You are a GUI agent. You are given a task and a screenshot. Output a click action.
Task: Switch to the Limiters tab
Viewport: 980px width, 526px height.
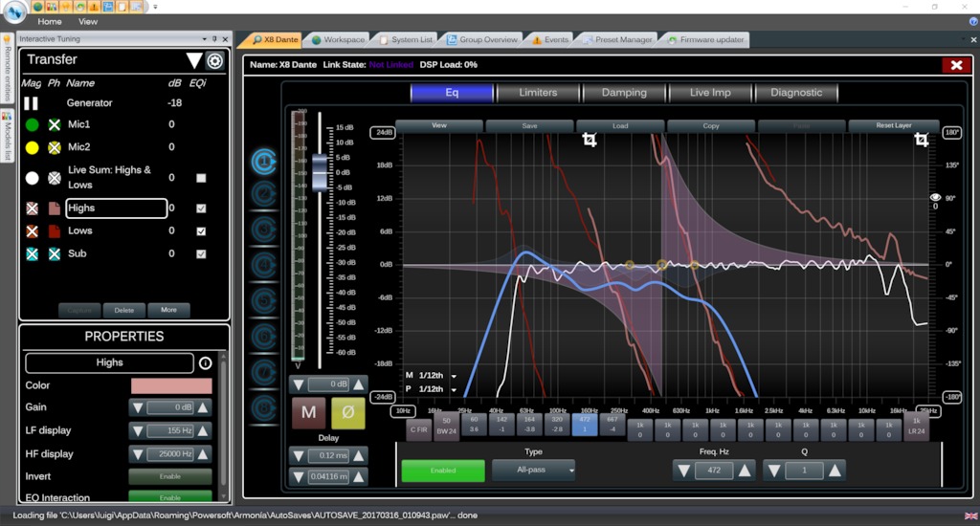click(x=538, y=93)
